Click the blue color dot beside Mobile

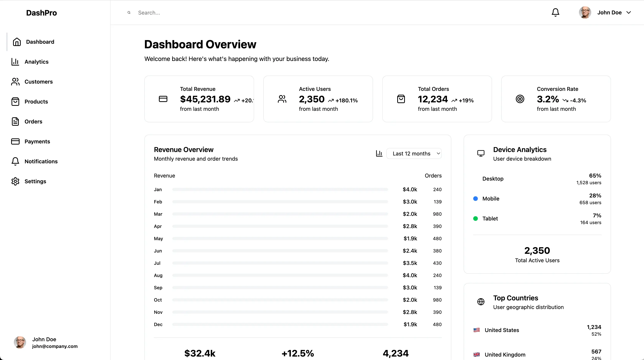(475, 198)
